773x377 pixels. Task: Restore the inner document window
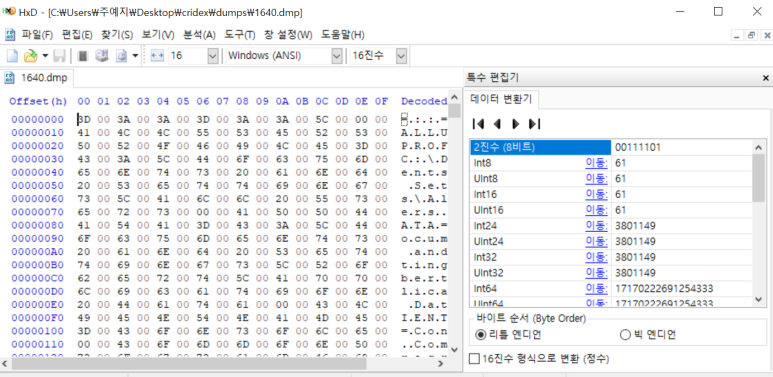[x=751, y=35]
